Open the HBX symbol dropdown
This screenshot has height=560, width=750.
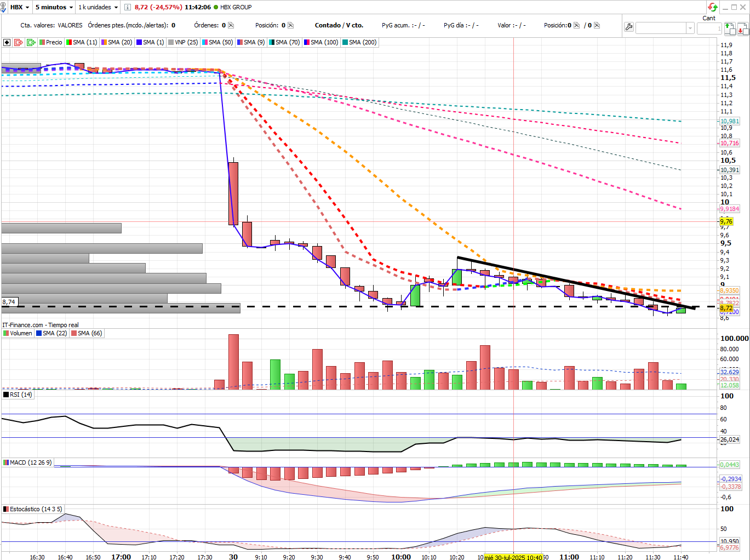click(x=20, y=7)
